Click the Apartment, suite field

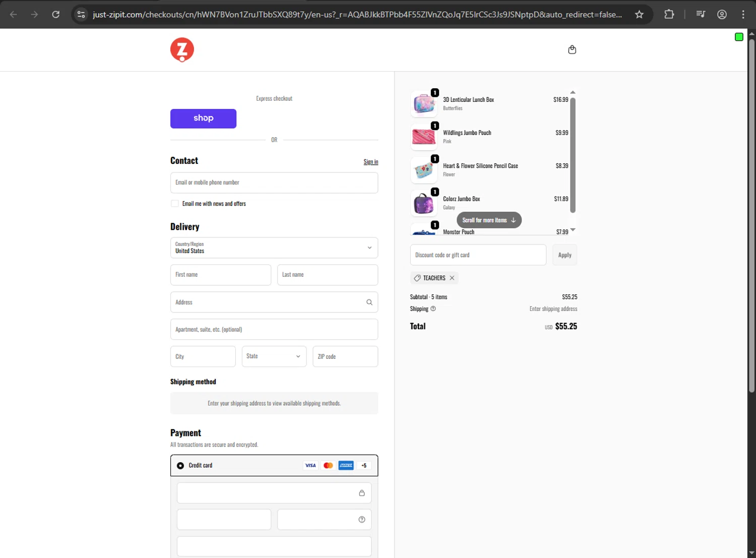click(274, 329)
